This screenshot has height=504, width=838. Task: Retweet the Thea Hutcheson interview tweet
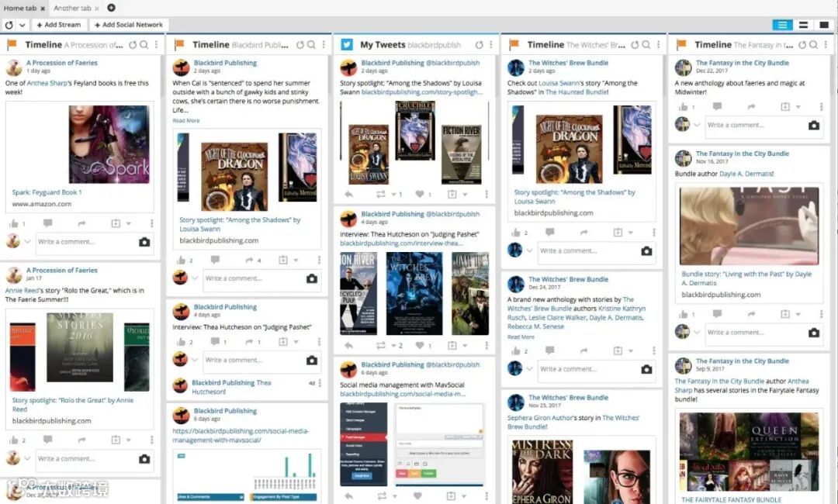pyautogui.click(x=380, y=345)
